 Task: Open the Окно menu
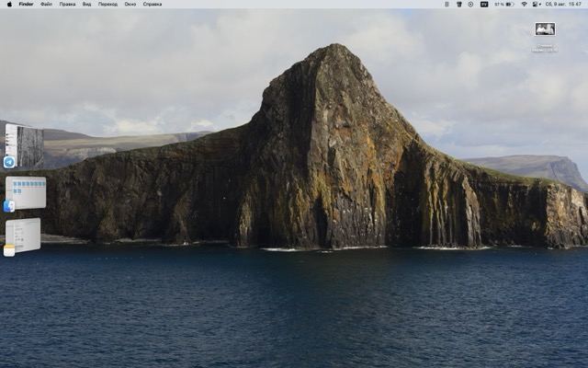coord(130,4)
